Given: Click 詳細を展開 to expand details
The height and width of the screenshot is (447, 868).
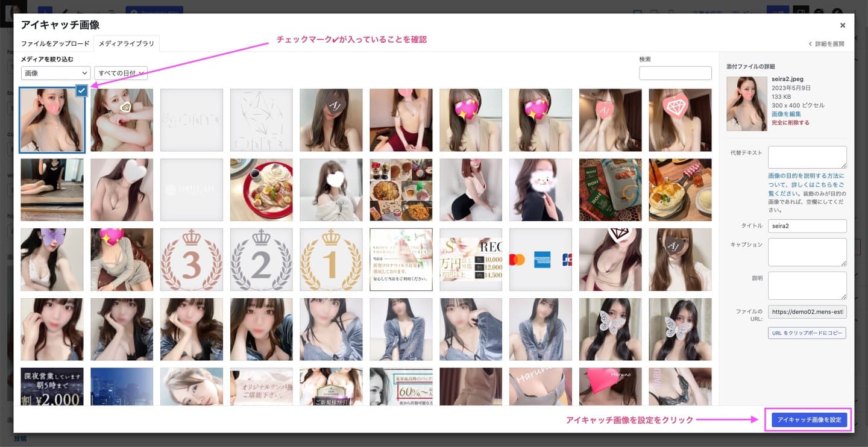Looking at the screenshot, I should (826, 44).
